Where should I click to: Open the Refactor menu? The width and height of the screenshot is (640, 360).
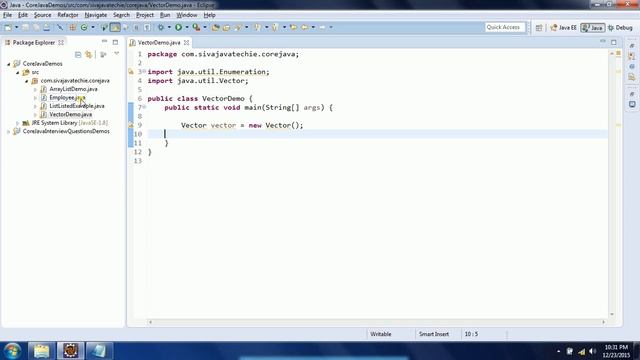click(x=68, y=15)
